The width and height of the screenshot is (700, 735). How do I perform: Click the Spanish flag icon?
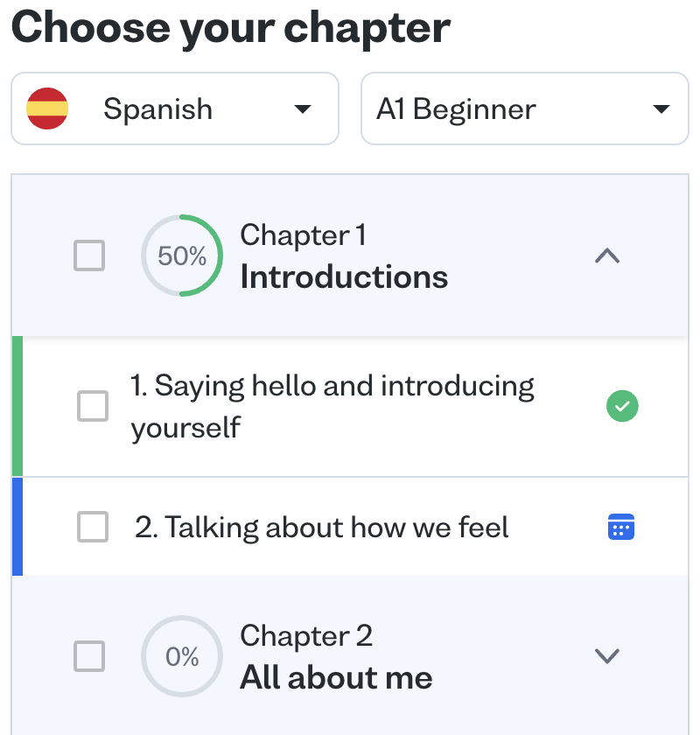[47, 108]
